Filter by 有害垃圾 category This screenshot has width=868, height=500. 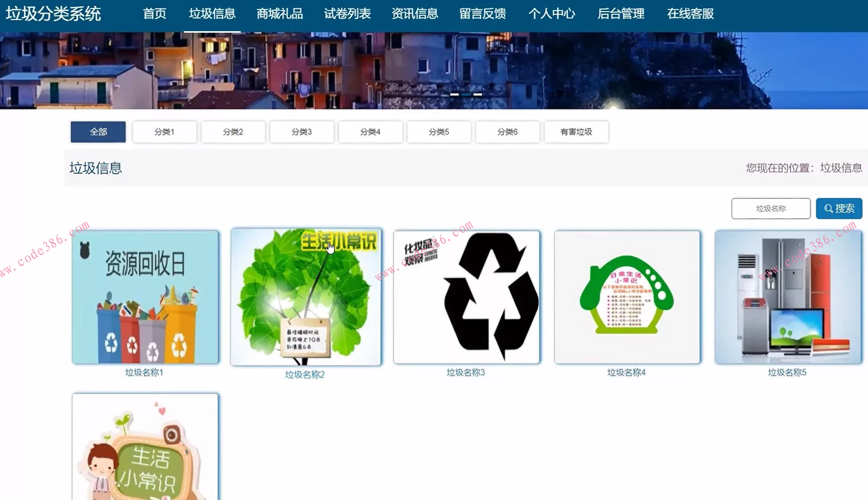tap(577, 132)
